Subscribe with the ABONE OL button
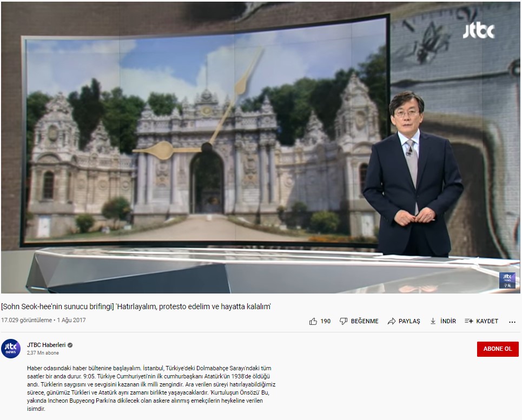This screenshot has width=522, height=420. click(x=497, y=349)
